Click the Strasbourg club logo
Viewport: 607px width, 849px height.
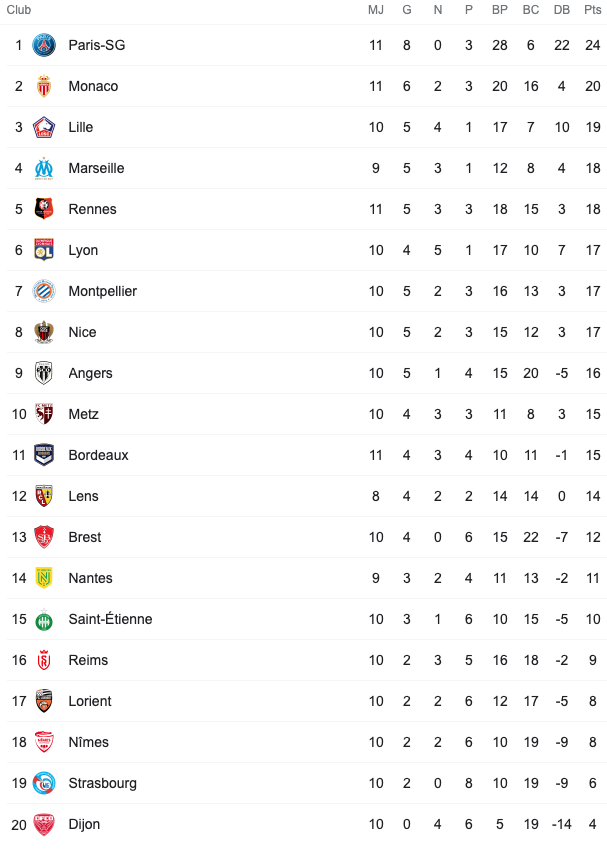(x=44, y=783)
